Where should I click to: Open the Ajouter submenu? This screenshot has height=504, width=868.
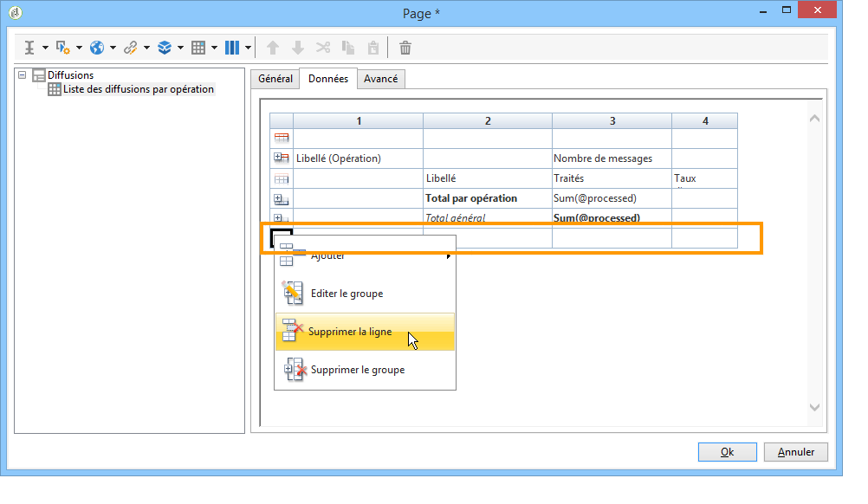(366, 255)
